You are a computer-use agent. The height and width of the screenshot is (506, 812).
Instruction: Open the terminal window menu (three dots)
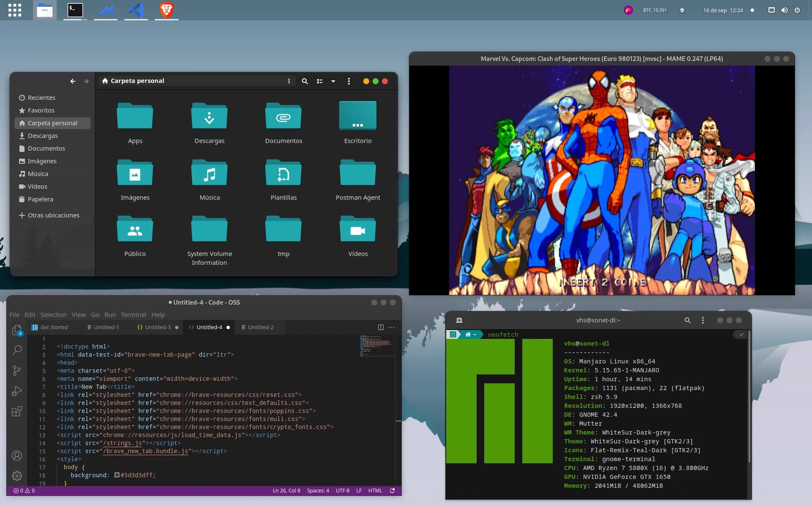pyautogui.click(x=703, y=321)
